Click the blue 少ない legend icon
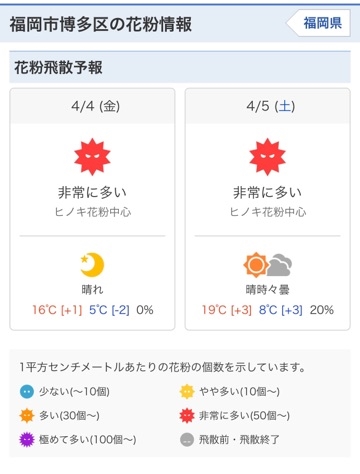 pyautogui.click(x=27, y=392)
